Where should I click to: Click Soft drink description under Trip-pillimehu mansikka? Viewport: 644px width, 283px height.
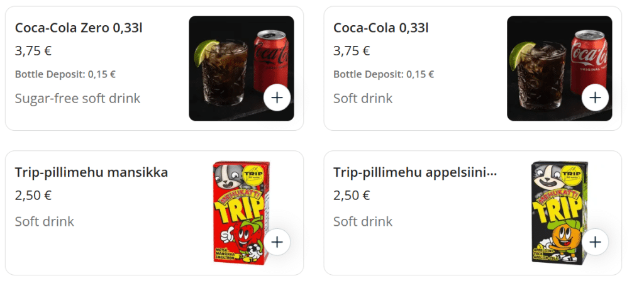pos(45,221)
